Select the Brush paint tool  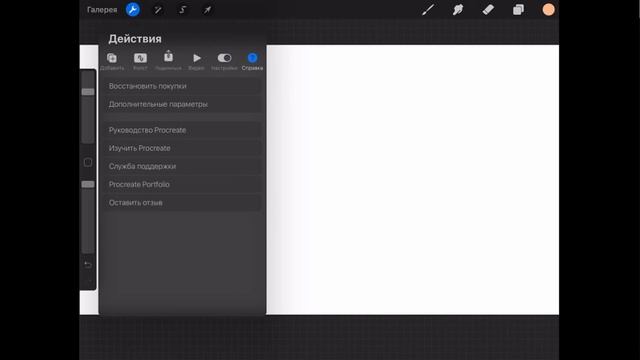[428, 9]
